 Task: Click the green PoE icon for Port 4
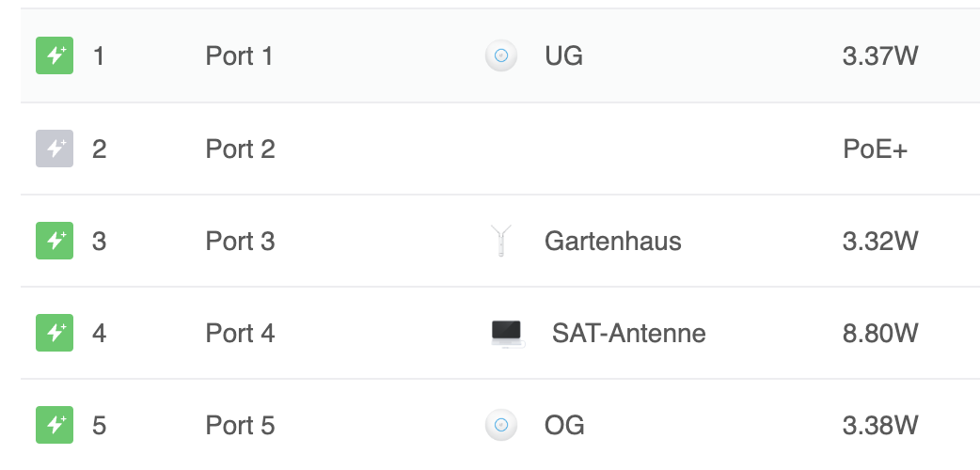tap(54, 333)
